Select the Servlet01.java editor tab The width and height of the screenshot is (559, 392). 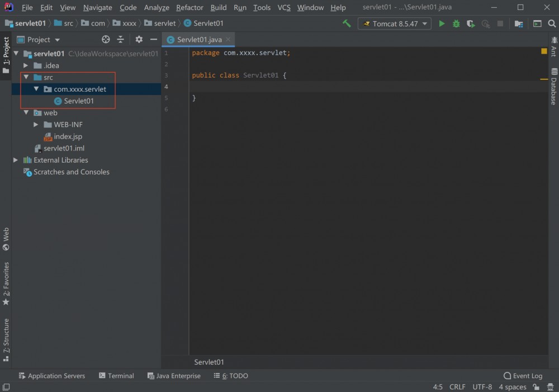coord(199,39)
